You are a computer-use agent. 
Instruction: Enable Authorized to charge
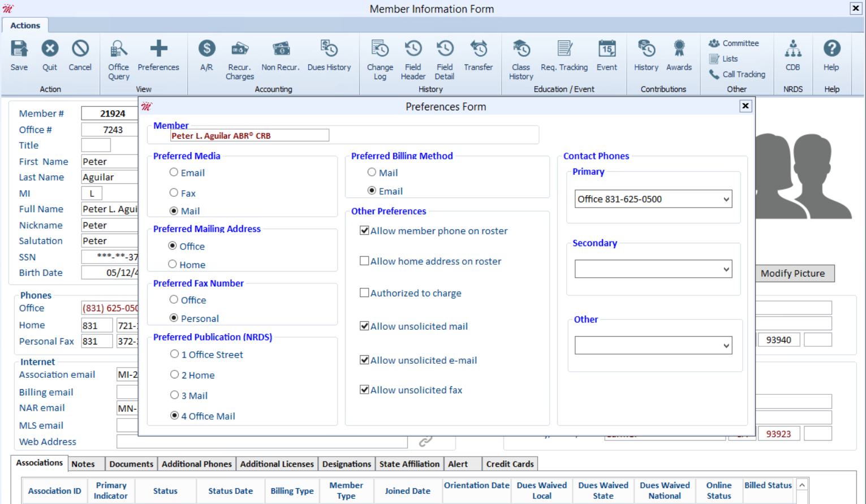coord(365,292)
